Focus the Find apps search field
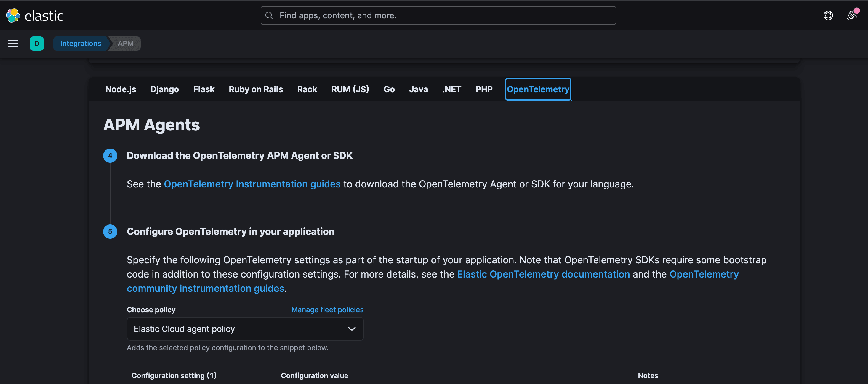868x384 pixels. pyautogui.click(x=438, y=15)
